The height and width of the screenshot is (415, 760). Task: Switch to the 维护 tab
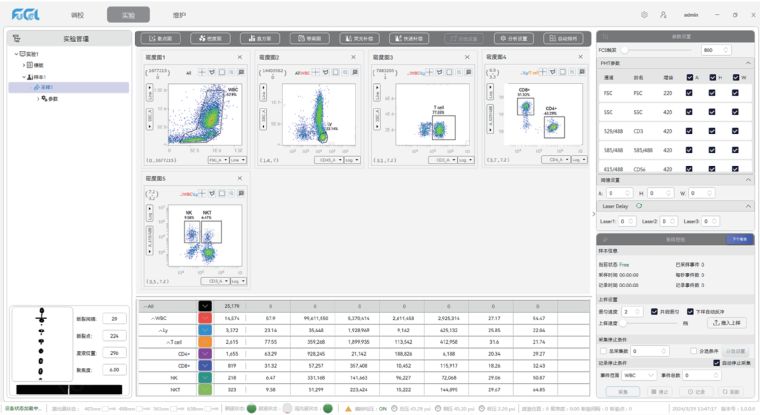click(179, 15)
